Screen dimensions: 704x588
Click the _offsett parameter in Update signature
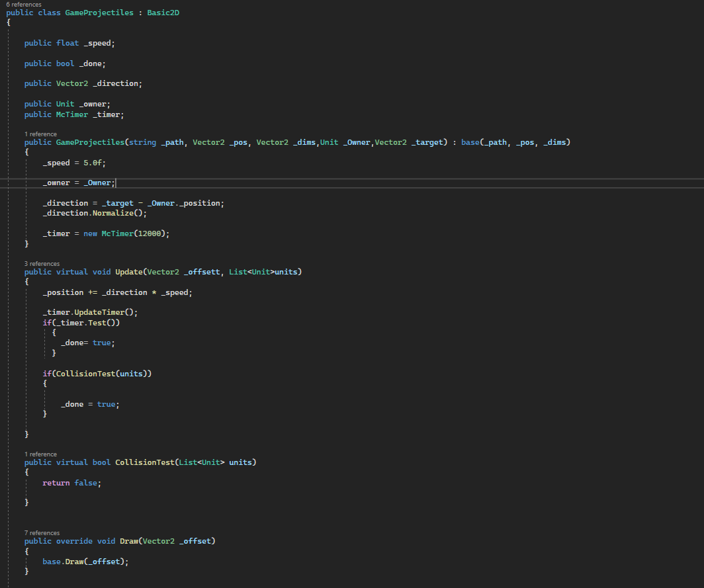coord(202,272)
